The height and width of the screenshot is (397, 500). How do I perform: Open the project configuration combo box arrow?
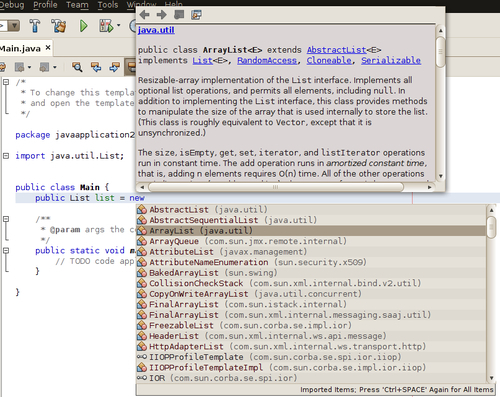(x=14, y=26)
